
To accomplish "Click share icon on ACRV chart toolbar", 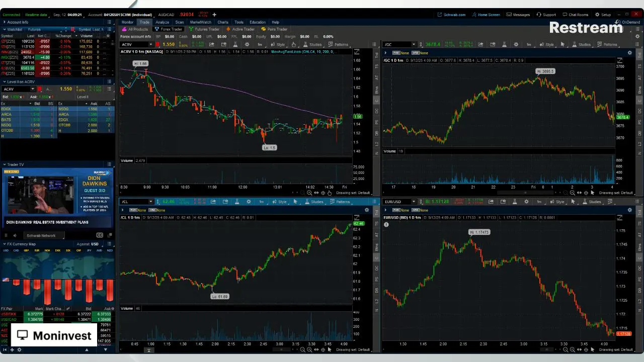I will click(211, 44).
